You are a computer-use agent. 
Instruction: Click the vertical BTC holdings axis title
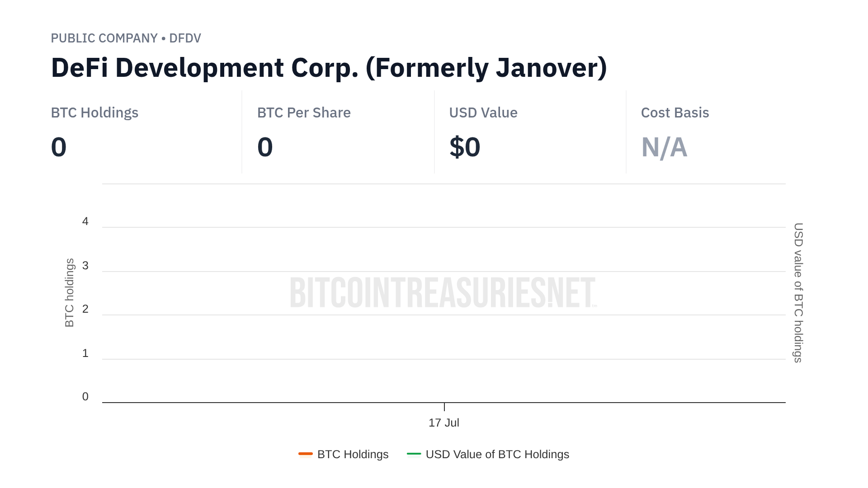click(x=69, y=293)
